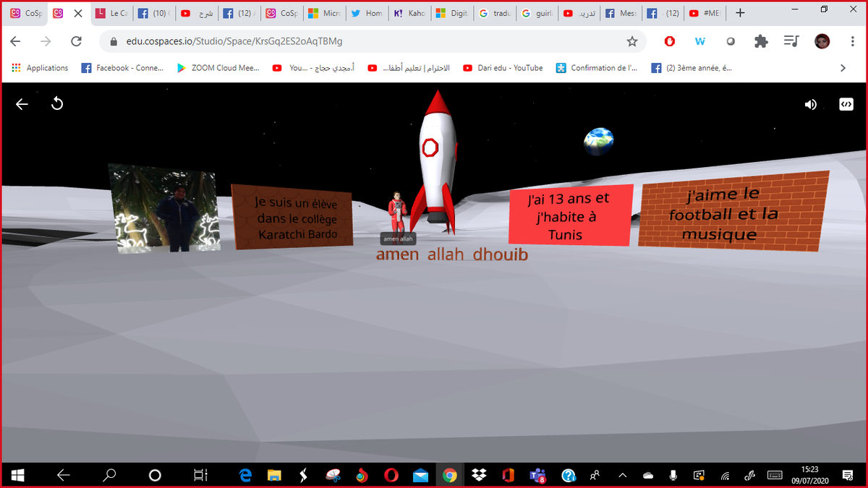Close the active CoSpaces tab
The width and height of the screenshot is (868, 488).
coord(78,13)
